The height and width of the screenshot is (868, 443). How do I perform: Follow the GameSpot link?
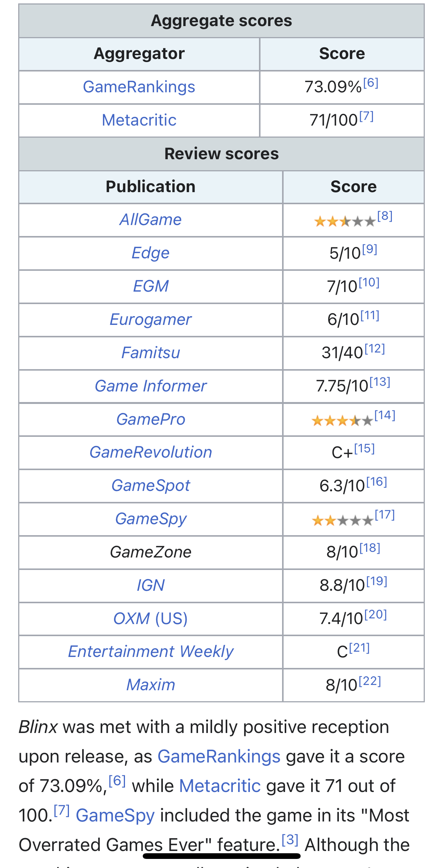point(151,486)
